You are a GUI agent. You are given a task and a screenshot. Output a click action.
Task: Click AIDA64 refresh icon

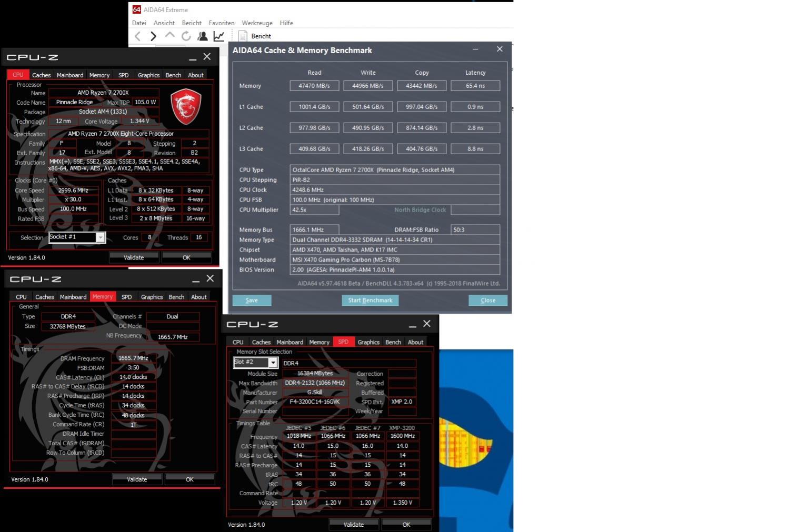click(186, 36)
